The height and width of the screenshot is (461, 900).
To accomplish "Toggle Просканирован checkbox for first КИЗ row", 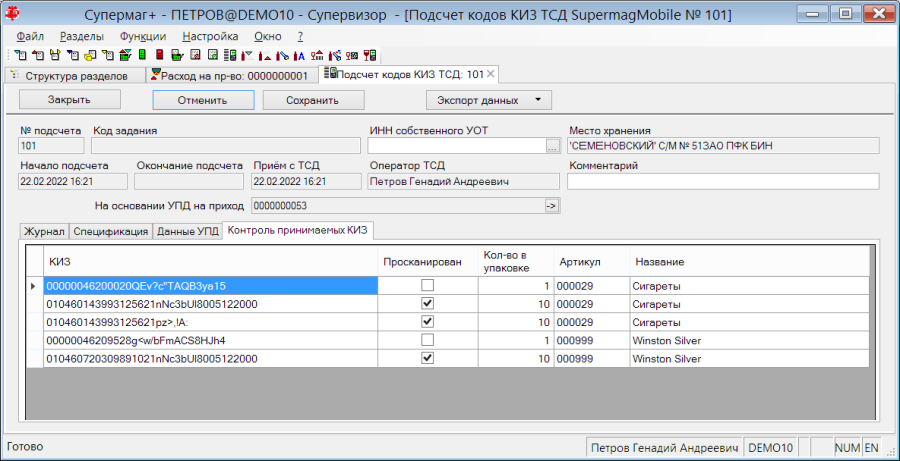I will [x=427, y=285].
